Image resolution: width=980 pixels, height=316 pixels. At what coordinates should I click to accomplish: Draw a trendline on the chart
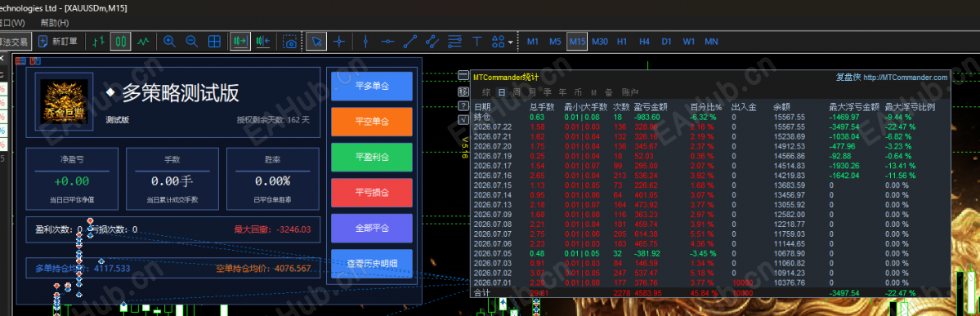[x=410, y=42]
